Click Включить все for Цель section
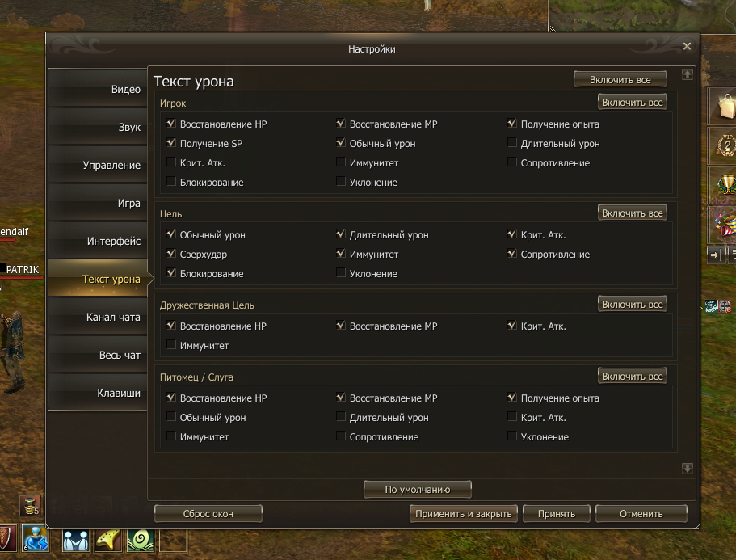This screenshot has height=560, width=736. [633, 213]
